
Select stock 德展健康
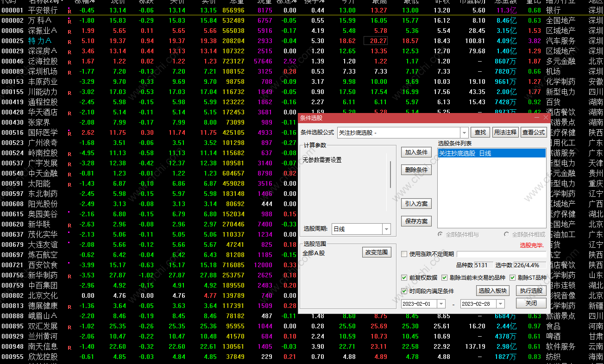(43, 306)
